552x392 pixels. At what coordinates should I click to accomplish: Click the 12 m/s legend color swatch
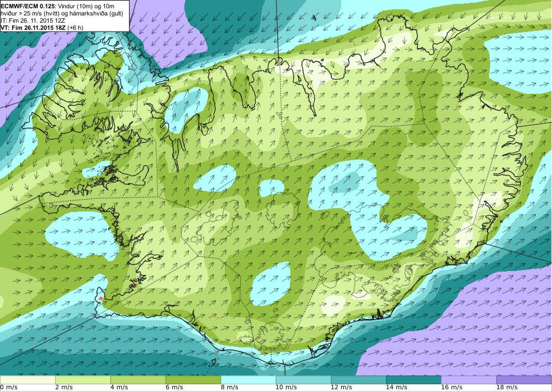click(358, 380)
